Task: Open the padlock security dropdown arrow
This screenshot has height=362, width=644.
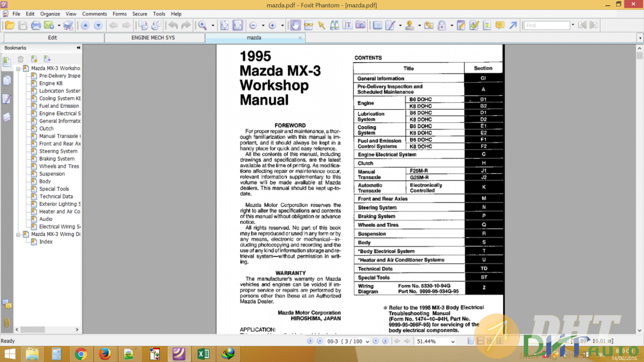Action: [452, 25]
